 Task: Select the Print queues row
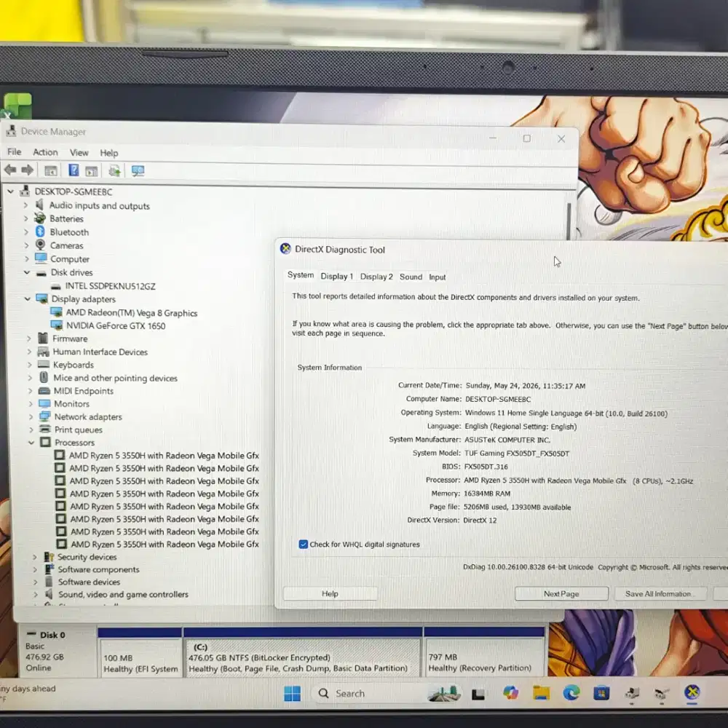(78, 430)
